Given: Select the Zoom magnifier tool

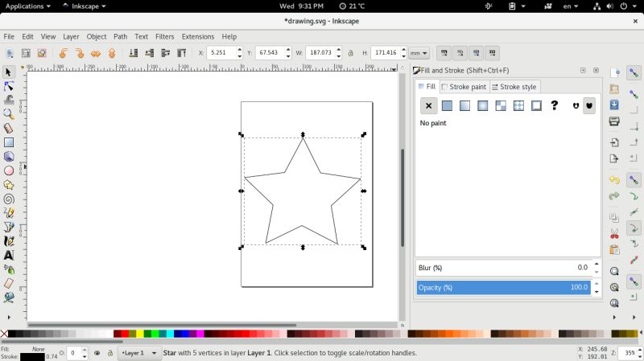Looking at the screenshot, I should (x=8, y=113).
